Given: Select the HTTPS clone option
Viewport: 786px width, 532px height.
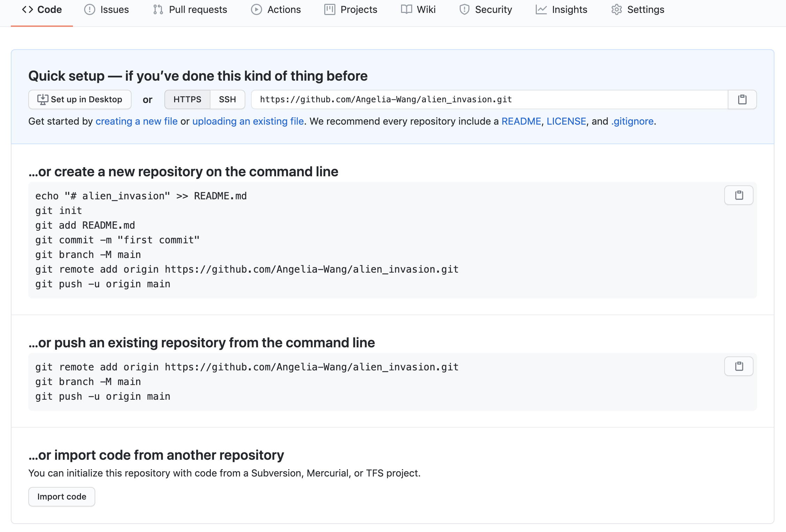Looking at the screenshot, I should click(x=187, y=99).
